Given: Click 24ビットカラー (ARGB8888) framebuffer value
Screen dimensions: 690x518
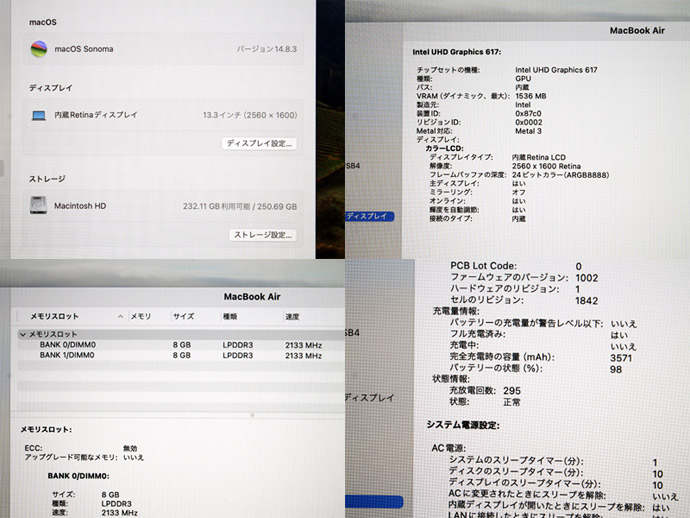Looking at the screenshot, I should (560, 175).
